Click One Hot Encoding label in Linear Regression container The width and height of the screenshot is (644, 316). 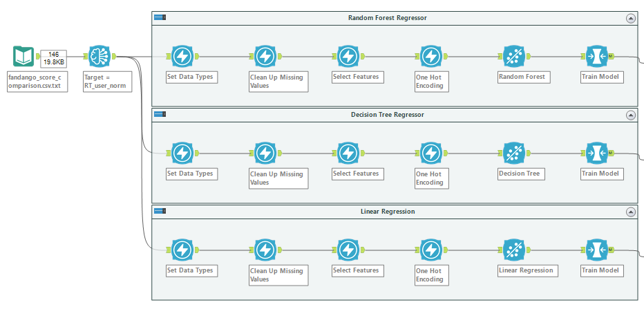pyautogui.click(x=432, y=275)
